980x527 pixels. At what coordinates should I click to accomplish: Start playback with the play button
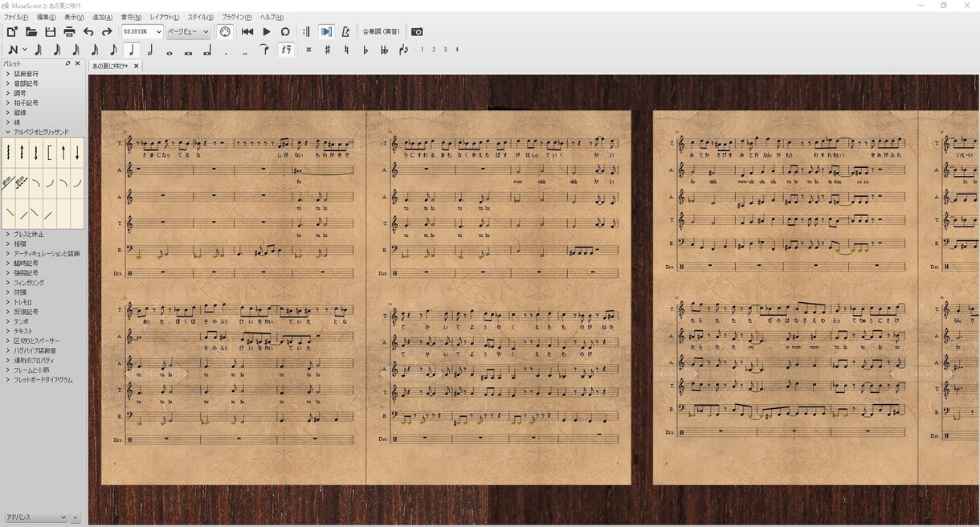[x=267, y=32]
